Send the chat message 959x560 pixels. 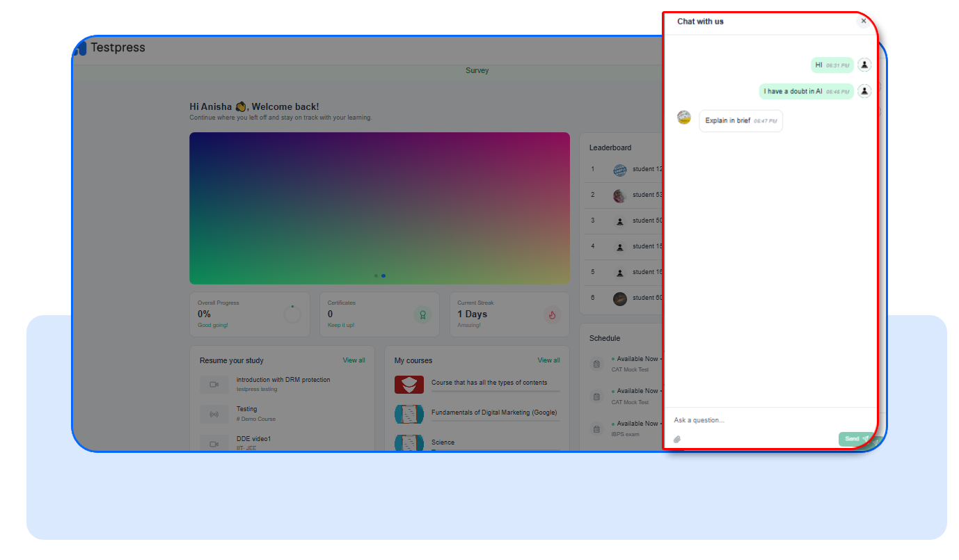[x=856, y=439]
